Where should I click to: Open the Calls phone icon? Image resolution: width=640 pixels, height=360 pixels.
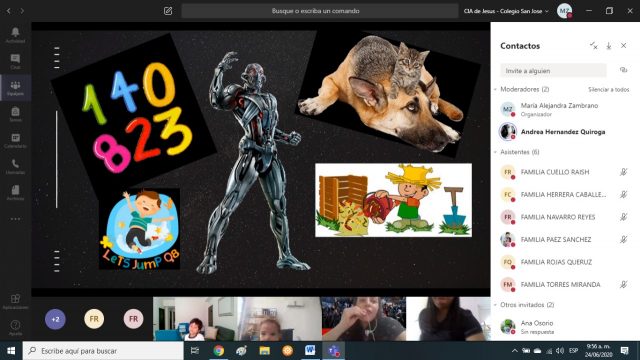click(x=15, y=166)
